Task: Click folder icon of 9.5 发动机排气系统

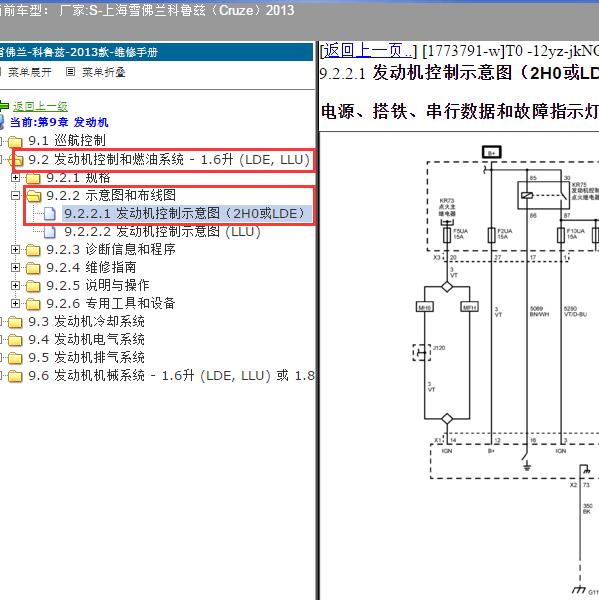Action: pyautogui.click(x=15, y=358)
